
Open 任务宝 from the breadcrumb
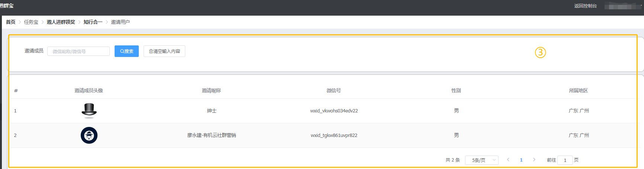coord(31,22)
